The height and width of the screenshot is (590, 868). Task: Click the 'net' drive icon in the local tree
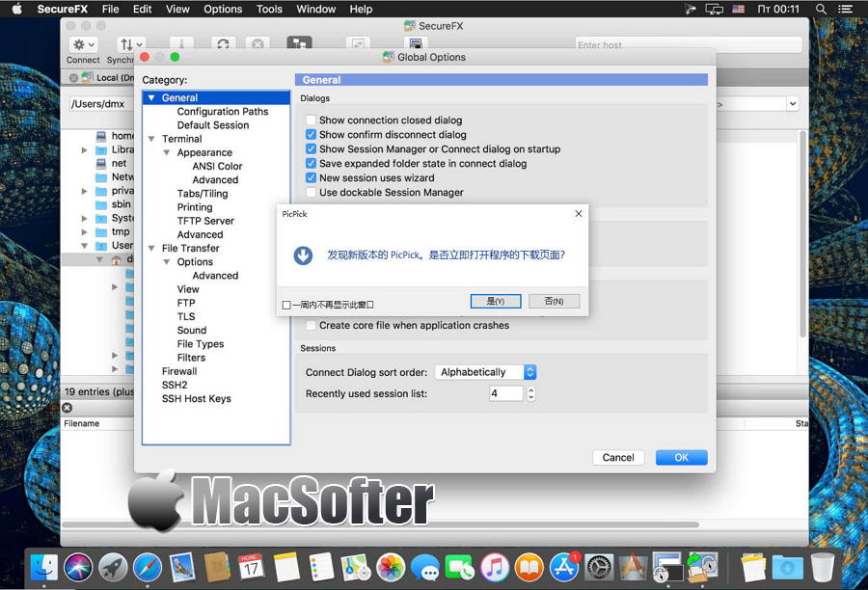point(100,163)
